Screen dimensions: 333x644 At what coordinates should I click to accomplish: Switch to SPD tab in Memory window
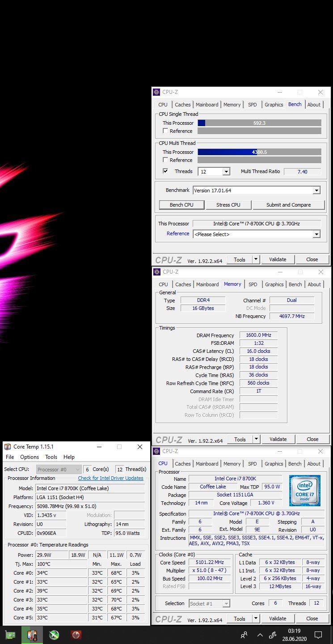(253, 284)
